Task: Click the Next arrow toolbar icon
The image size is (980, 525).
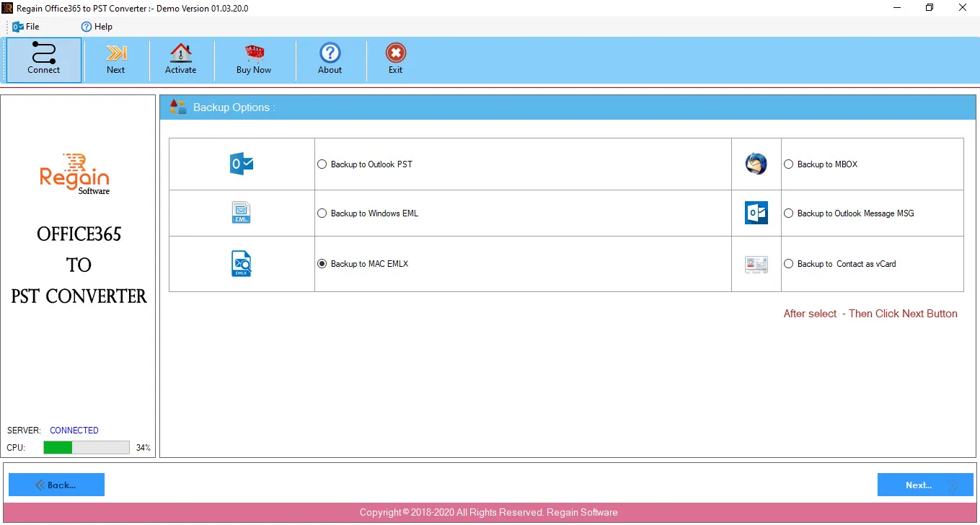Action: click(115, 53)
